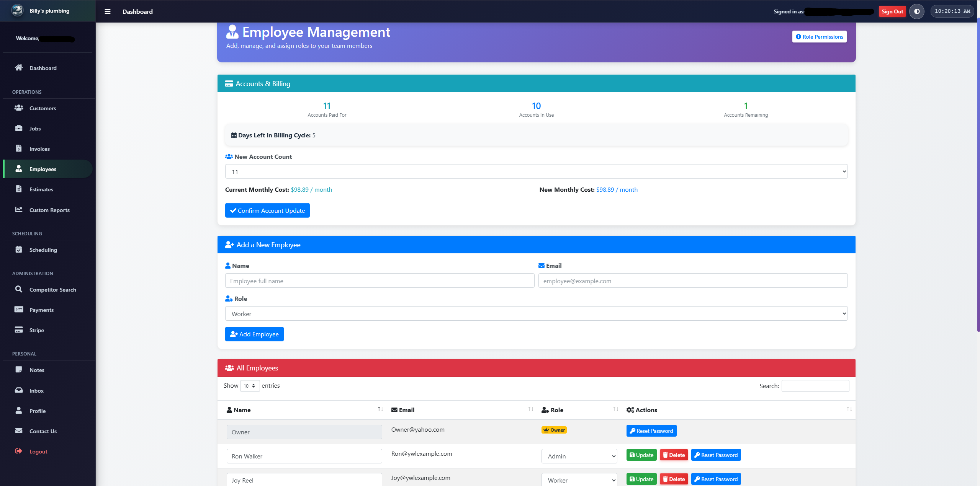The image size is (980, 486).
Task: Click Ron Walker name field
Action: [x=304, y=456]
